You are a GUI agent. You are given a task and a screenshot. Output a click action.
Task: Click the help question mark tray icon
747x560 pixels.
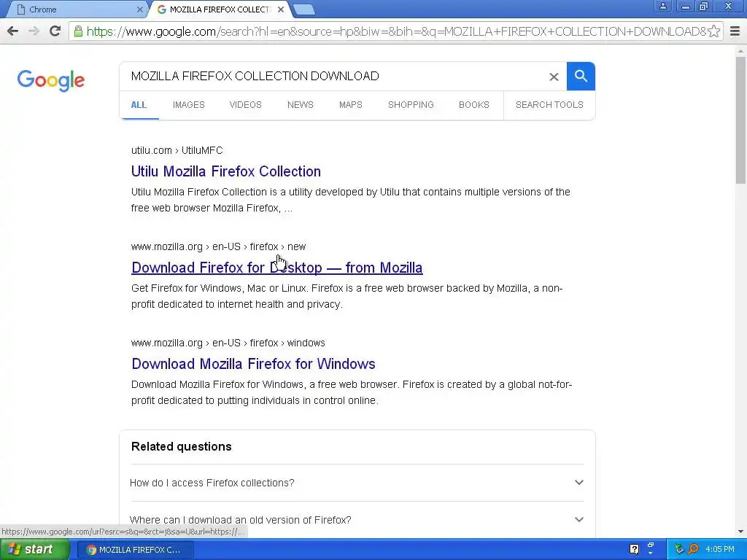(634, 549)
